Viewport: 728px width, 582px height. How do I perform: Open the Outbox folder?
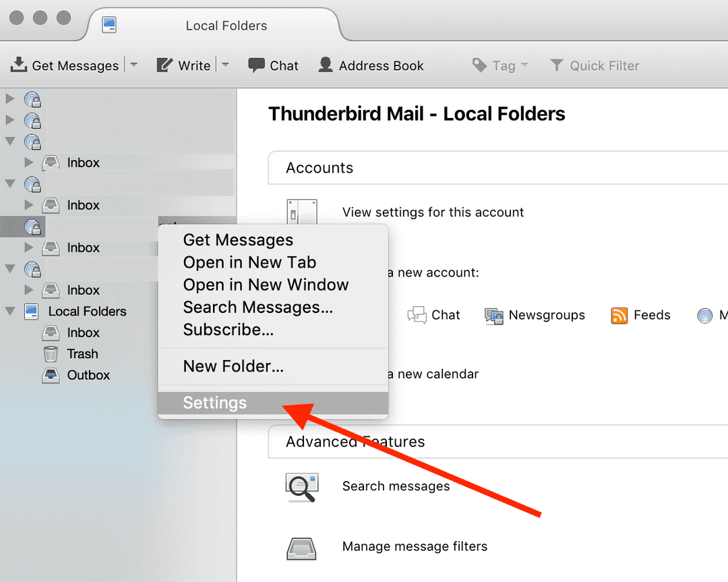88,376
